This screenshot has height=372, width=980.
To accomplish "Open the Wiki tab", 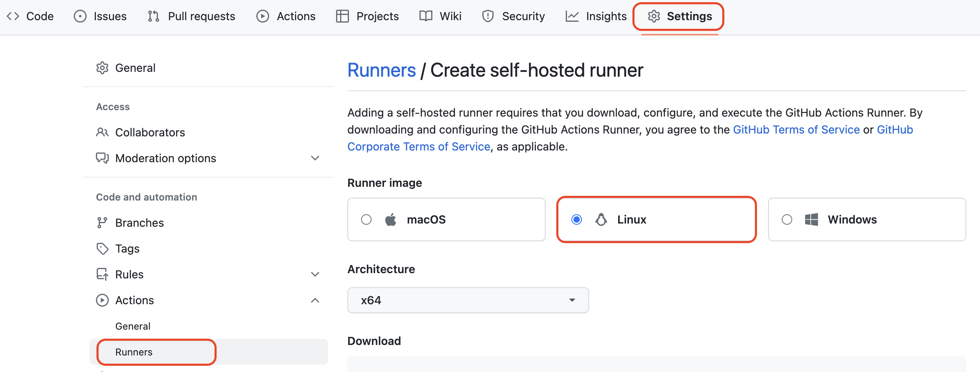I will pos(440,16).
